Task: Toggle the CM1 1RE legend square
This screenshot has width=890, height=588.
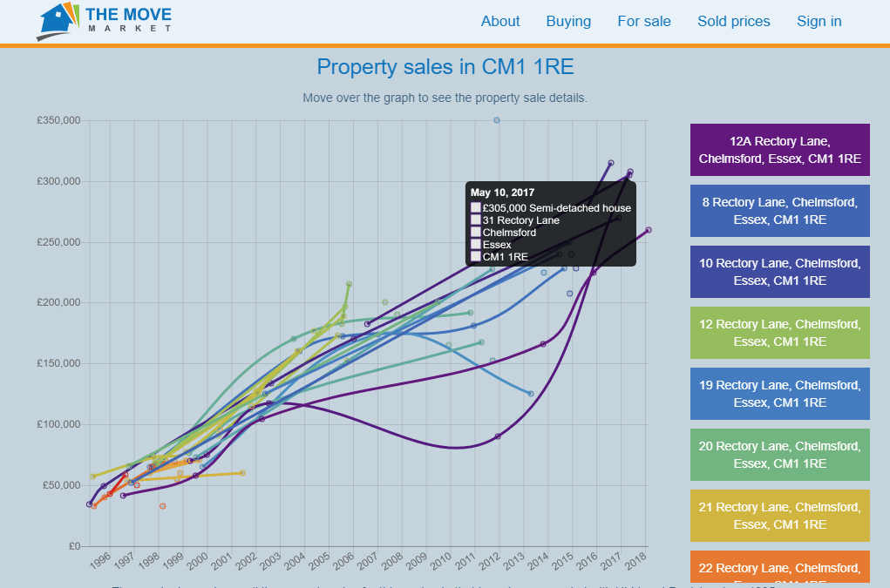Action: 475,257
